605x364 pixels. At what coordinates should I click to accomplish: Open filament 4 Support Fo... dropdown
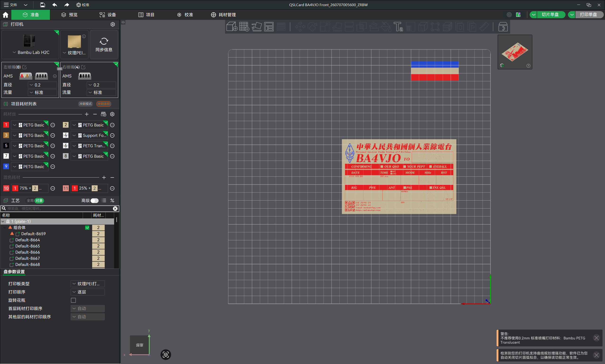pos(89,135)
